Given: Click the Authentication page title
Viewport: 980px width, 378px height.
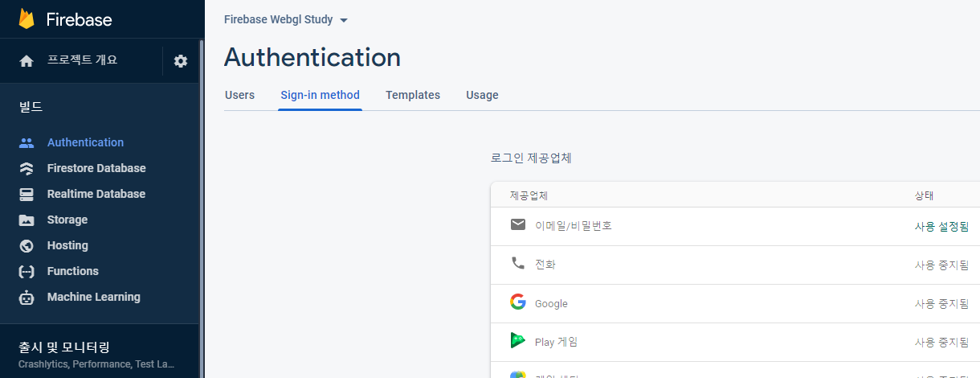Looking at the screenshot, I should (312, 57).
